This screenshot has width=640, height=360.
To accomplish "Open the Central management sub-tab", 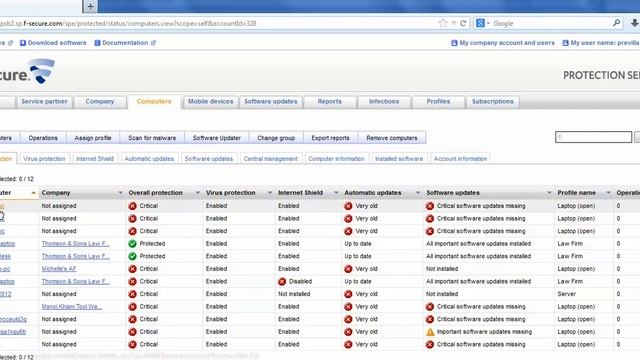I will [x=271, y=159].
